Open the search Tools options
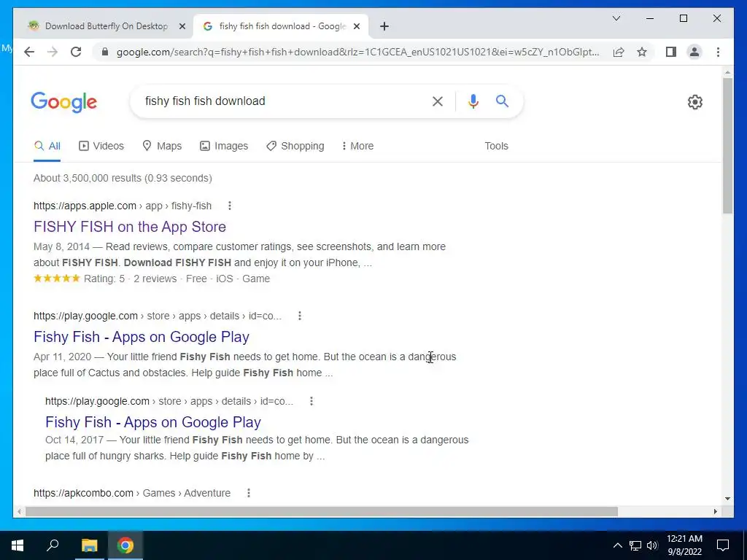This screenshot has height=560, width=747. (x=496, y=146)
